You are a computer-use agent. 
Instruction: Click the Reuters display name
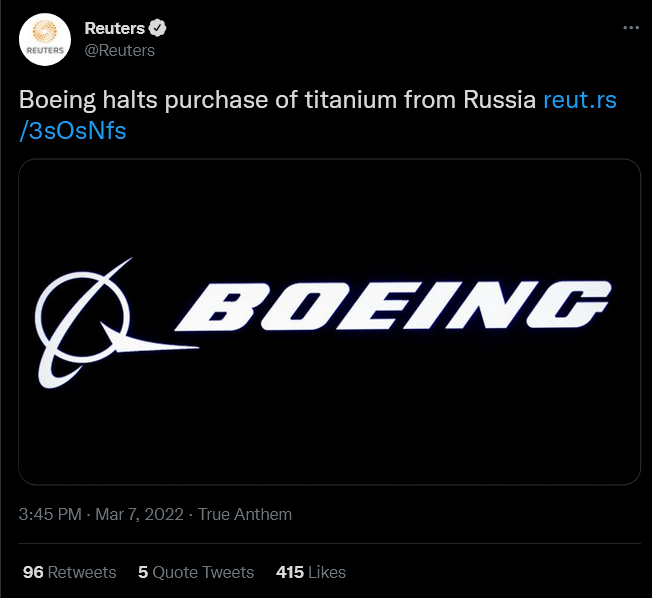pos(114,28)
